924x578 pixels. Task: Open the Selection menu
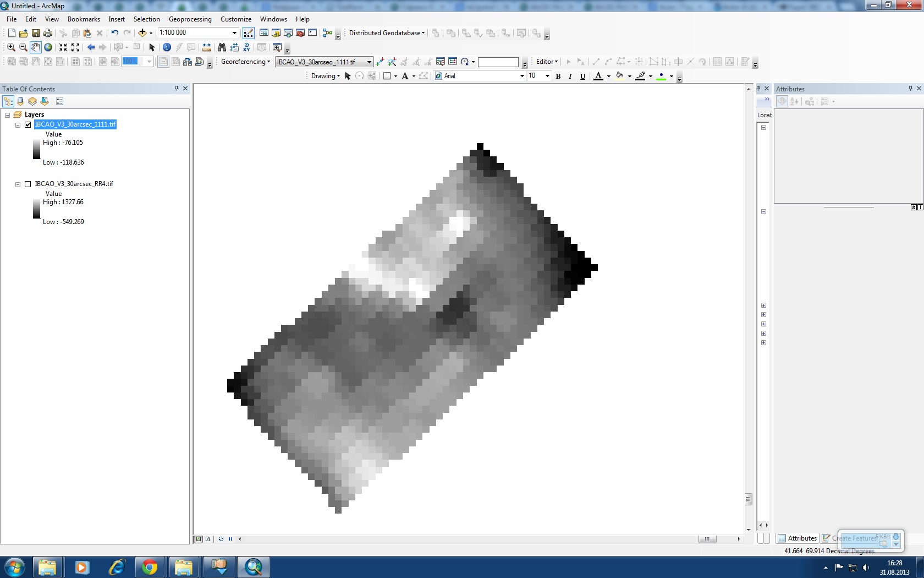146,19
